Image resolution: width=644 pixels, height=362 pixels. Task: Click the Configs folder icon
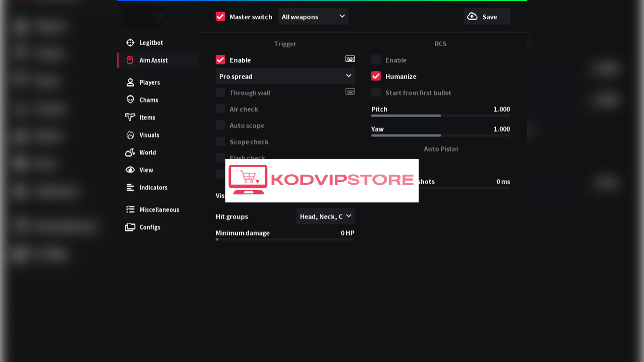pos(130,227)
